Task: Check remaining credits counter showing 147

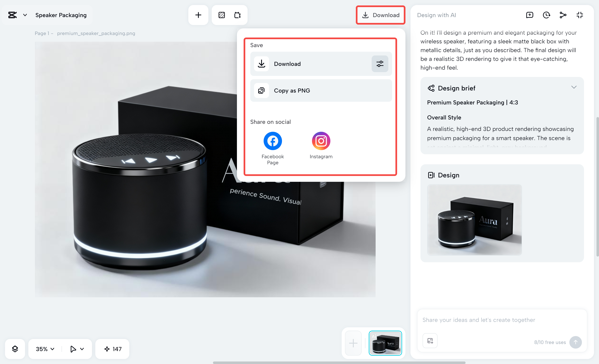Action: [112, 349]
